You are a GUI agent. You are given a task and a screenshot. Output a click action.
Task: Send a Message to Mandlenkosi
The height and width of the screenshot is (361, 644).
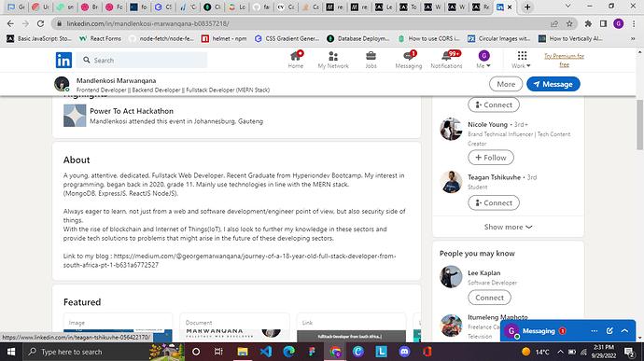[553, 84]
